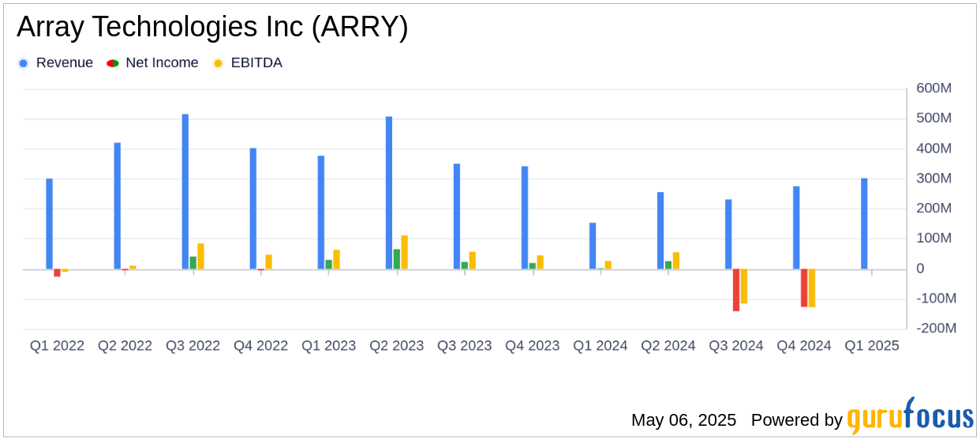Click the Q2 2023 axis label
This screenshot has height=440, width=980.
(x=396, y=346)
